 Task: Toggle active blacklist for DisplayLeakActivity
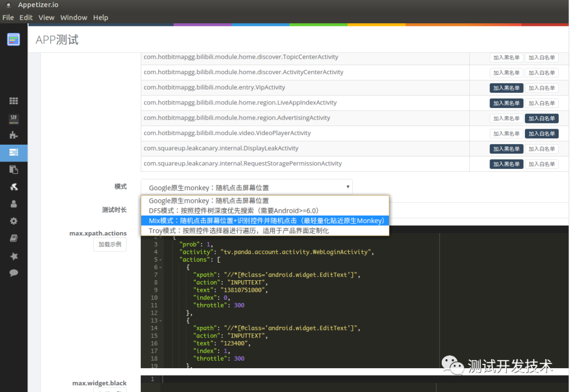(x=506, y=149)
